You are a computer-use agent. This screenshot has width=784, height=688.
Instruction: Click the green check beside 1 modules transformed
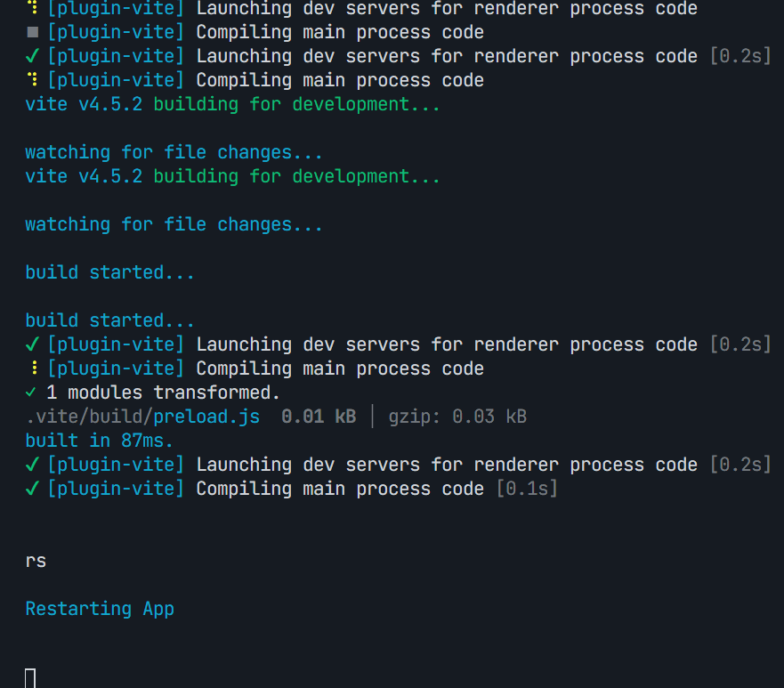pos(30,393)
